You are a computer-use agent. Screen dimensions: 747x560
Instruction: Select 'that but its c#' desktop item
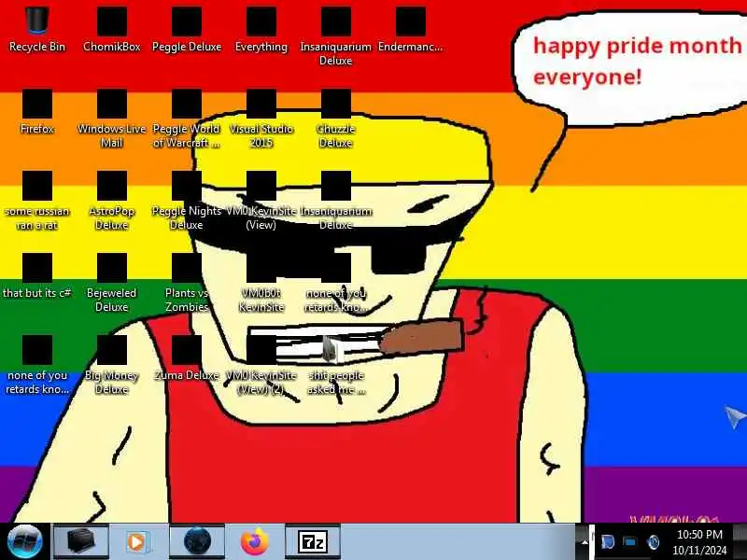pos(37,276)
